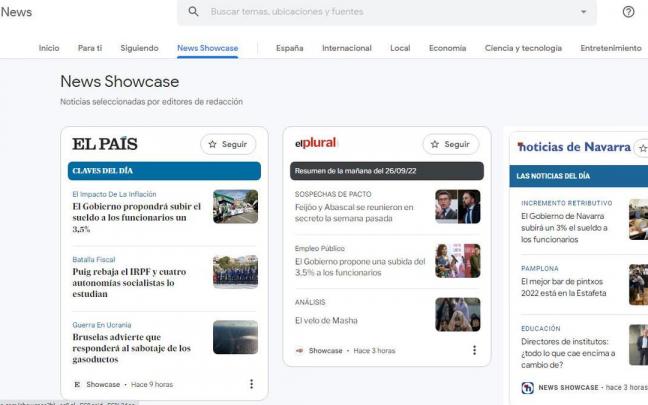Follow elplural with Seguir button

tap(450, 144)
